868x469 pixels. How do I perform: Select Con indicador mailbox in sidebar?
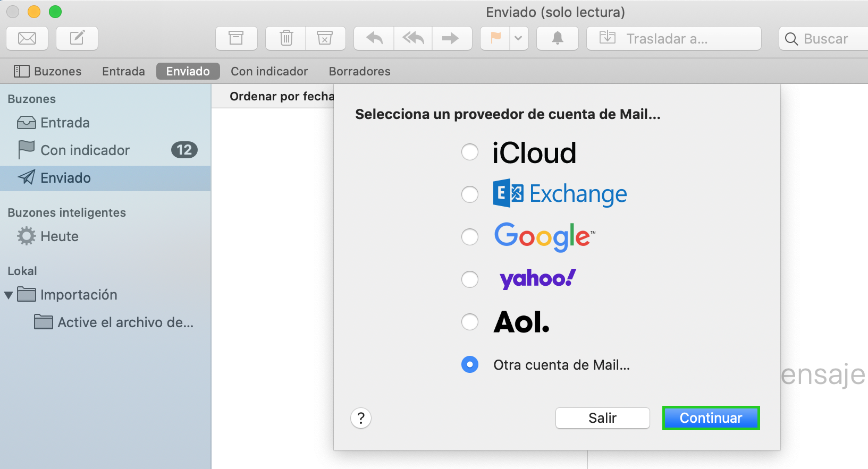105,150
